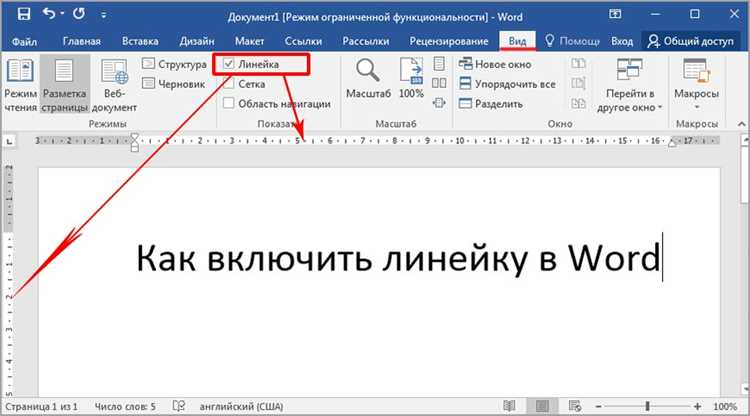This screenshot has width=750, height=416.
Task: Open Перейти в другое окно dropdown
Action: coord(629,85)
